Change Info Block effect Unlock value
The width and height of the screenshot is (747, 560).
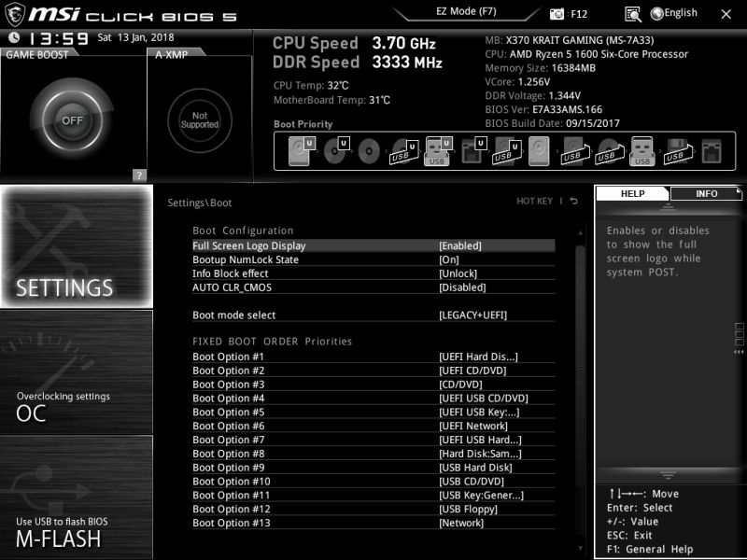coord(458,273)
